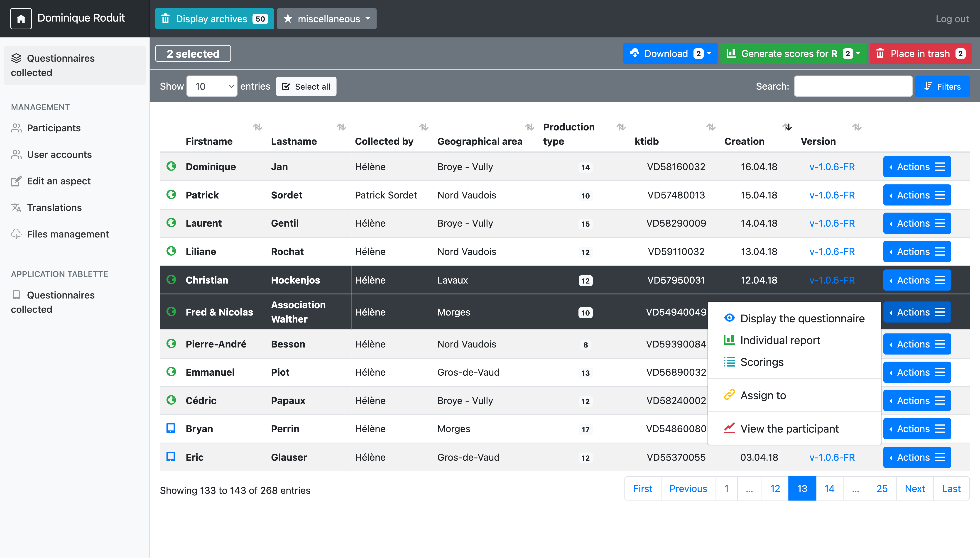Check Select all entries button

306,87
